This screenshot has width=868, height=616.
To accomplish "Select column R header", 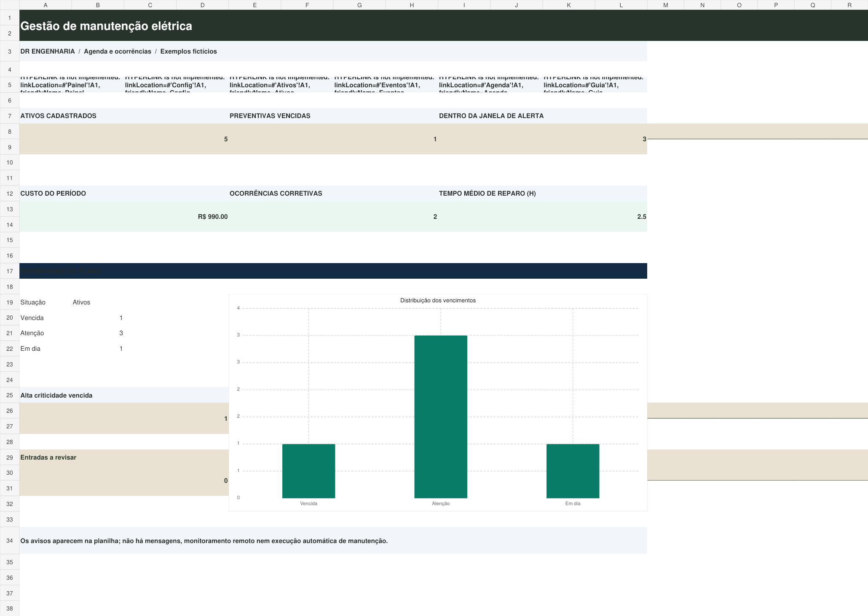I will pos(849,5).
